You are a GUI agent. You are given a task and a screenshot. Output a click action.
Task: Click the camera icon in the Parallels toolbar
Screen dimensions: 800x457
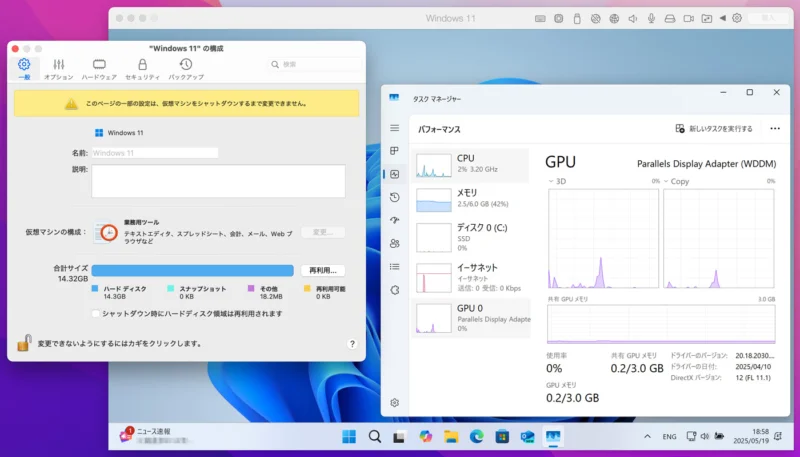(688, 19)
